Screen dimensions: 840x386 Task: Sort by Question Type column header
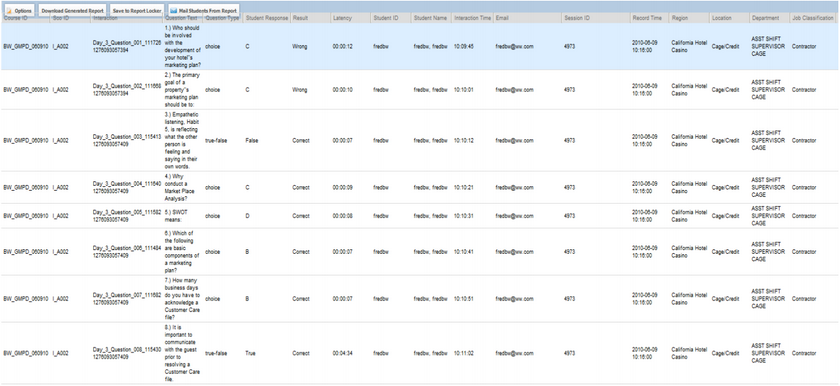[x=223, y=18]
